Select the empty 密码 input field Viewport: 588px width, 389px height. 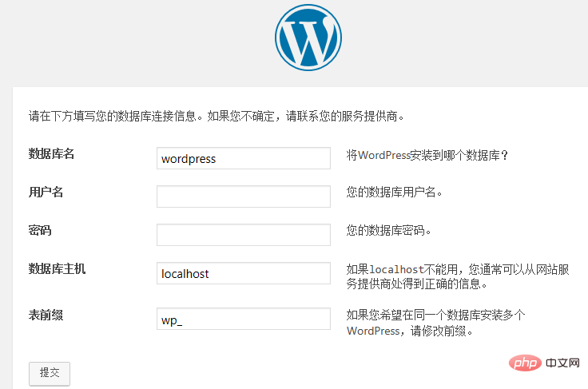point(243,235)
